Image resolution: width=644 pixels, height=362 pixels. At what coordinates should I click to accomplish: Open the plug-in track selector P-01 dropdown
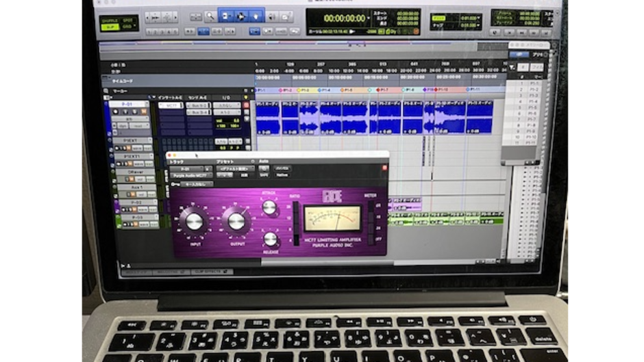tap(186, 169)
